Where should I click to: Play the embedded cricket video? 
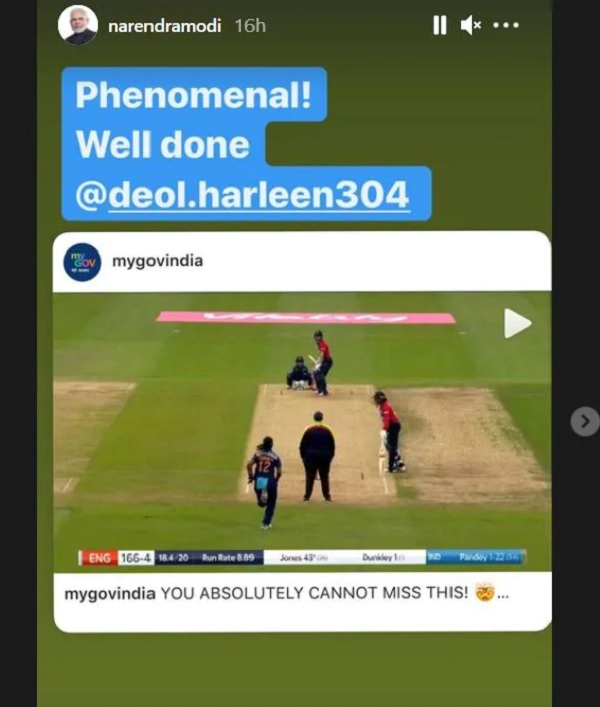click(518, 323)
